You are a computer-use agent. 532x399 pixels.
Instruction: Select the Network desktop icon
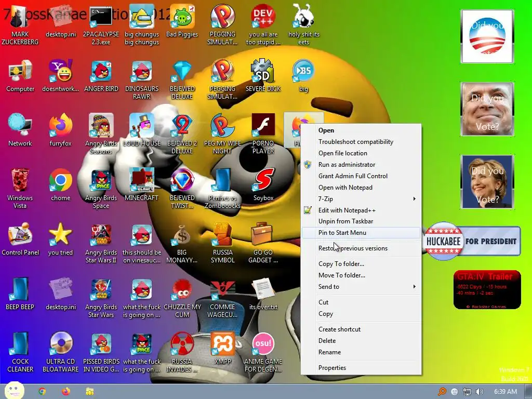pyautogui.click(x=20, y=130)
